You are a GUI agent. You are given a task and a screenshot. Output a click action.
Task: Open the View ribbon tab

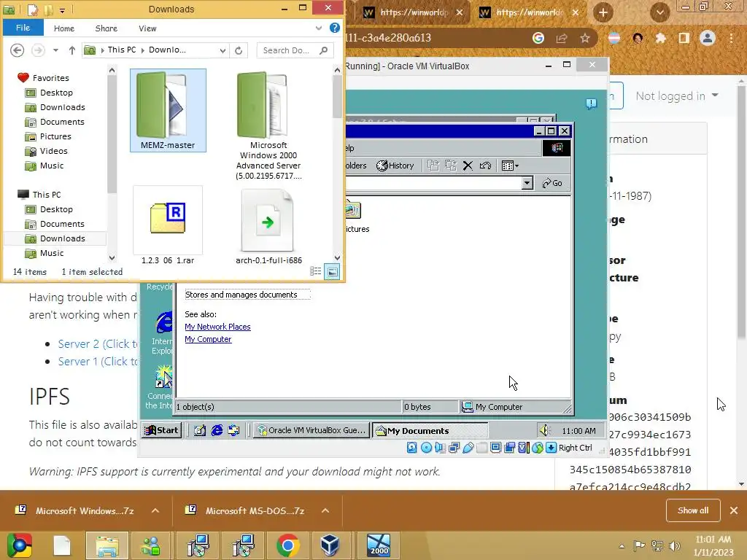pyautogui.click(x=147, y=28)
